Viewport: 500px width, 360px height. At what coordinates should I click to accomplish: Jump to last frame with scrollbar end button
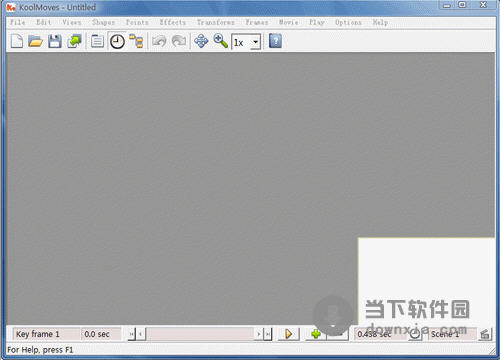click(x=268, y=334)
